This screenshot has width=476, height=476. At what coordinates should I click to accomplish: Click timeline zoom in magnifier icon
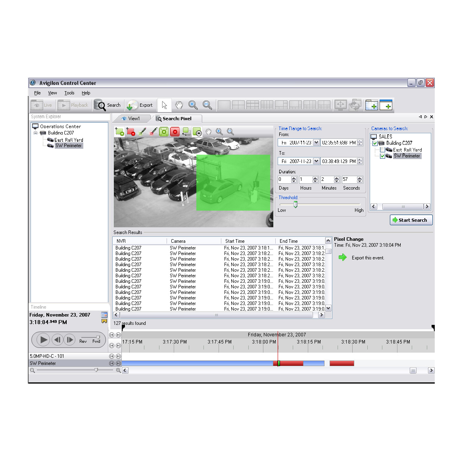[118, 370]
